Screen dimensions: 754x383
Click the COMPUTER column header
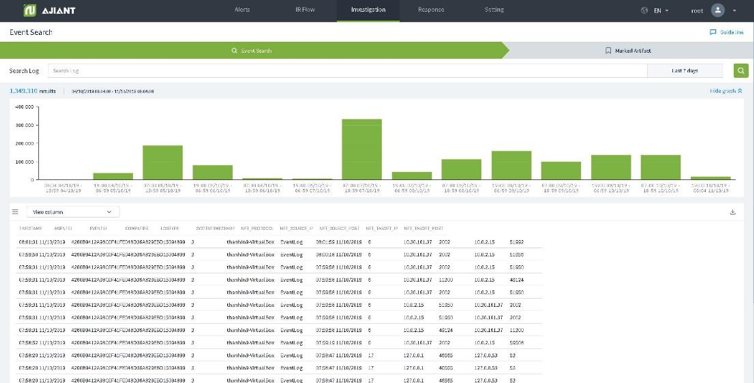[137, 229]
